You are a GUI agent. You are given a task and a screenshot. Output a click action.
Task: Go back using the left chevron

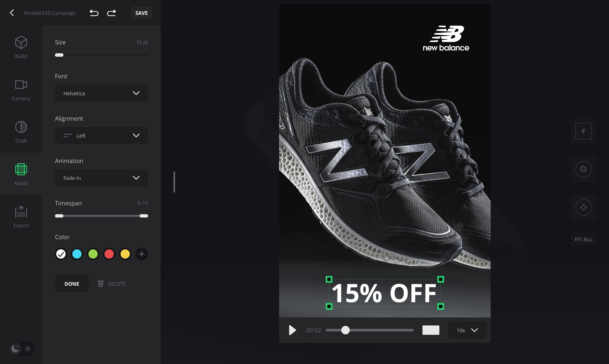pos(12,13)
